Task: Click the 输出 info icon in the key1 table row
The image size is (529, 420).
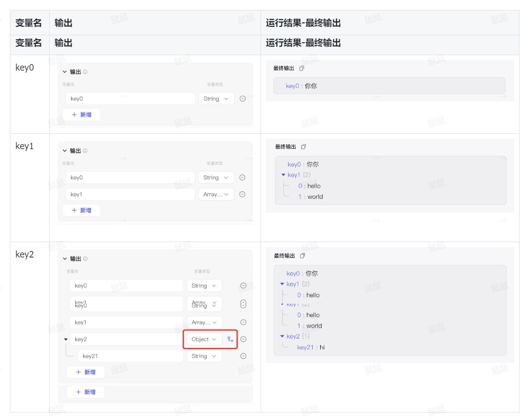Action: [x=85, y=151]
